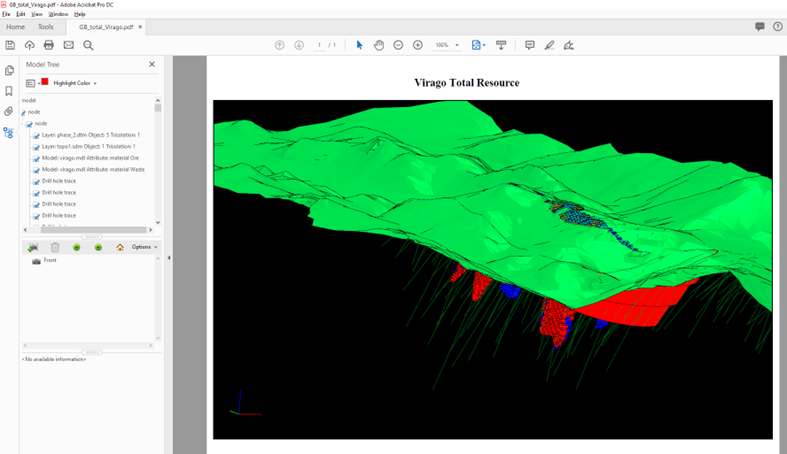The width and height of the screenshot is (787, 454).
Task: Click the page number input field
Action: click(x=319, y=45)
